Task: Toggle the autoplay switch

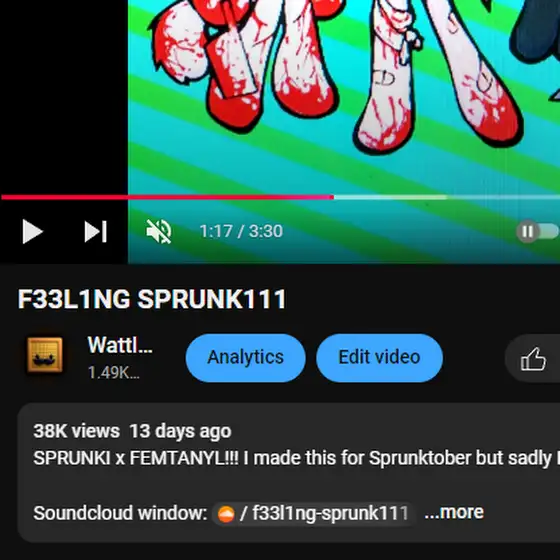Action: point(538,231)
